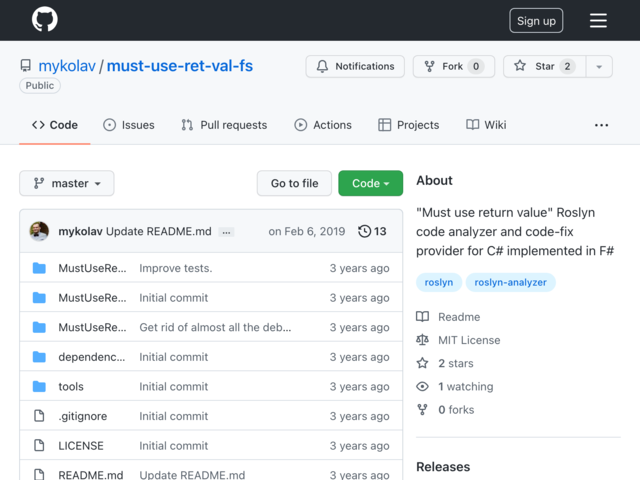Open the master branch dropdown
The image size is (640, 480).
(67, 183)
